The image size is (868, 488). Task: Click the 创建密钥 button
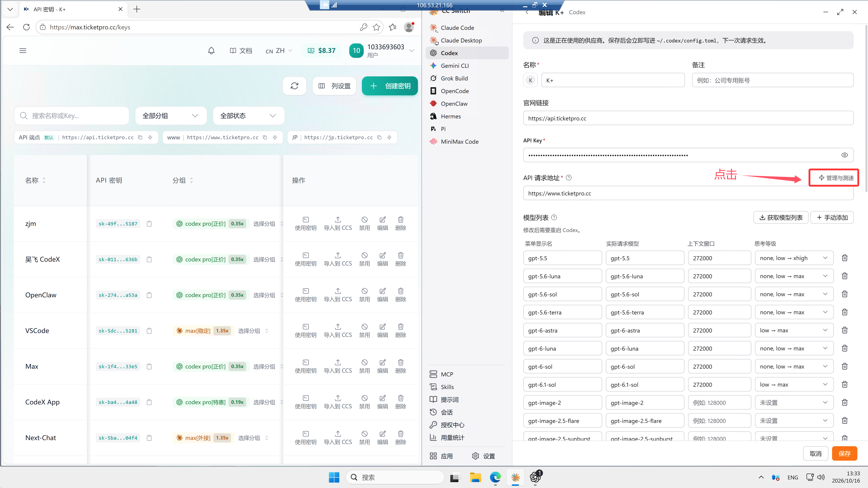coord(389,86)
